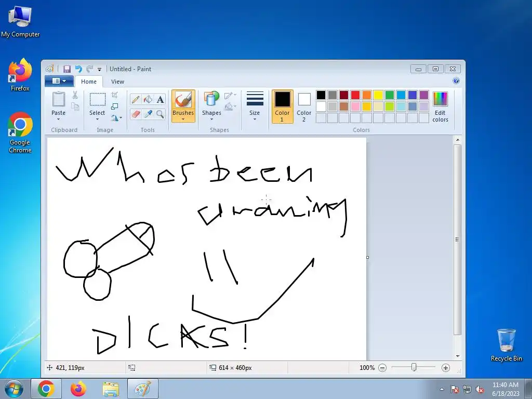This screenshot has width=532, height=399.
Task: Activate Color 1 foreground selector
Action: [282, 107]
